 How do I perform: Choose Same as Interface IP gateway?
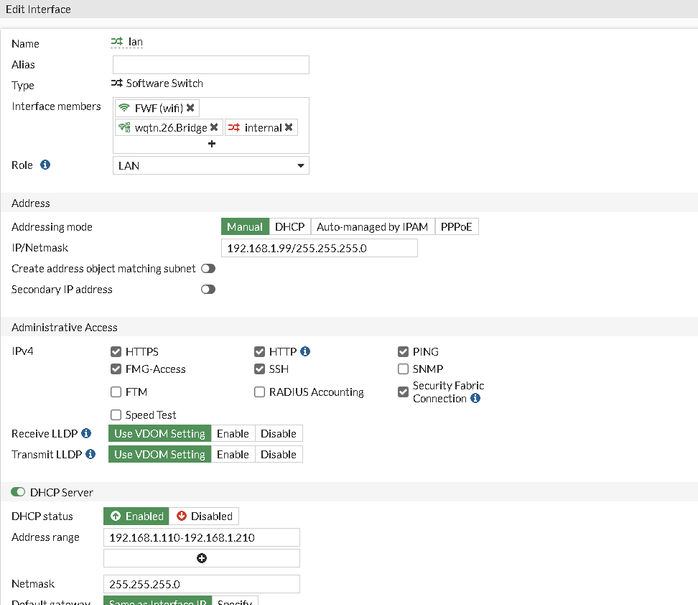(158, 601)
